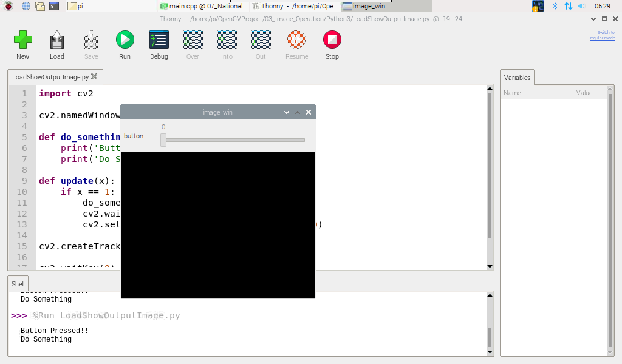The width and height of the screenshot is (622, 364).
Task: Click line number 15 in the editor gutter
Action: (22, 246)
